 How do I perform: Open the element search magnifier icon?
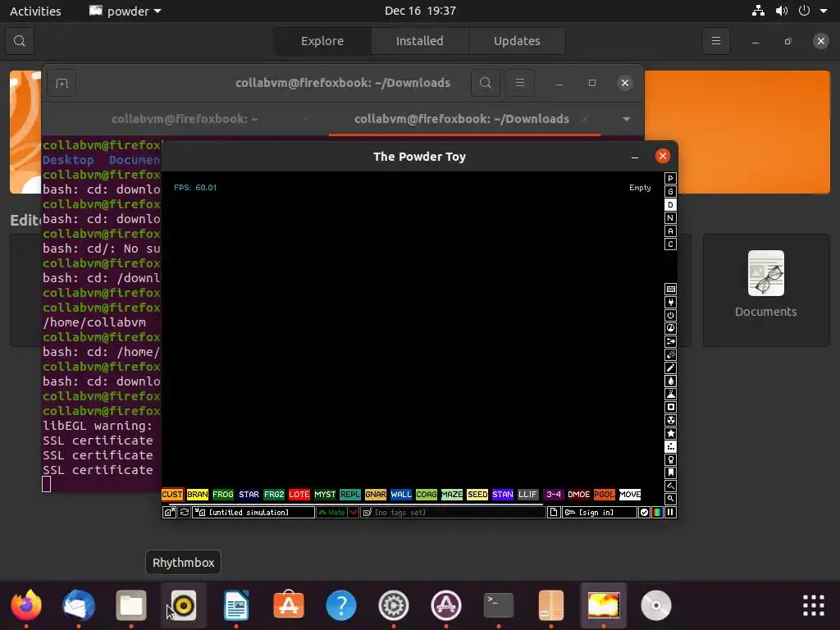click(670, 499)
